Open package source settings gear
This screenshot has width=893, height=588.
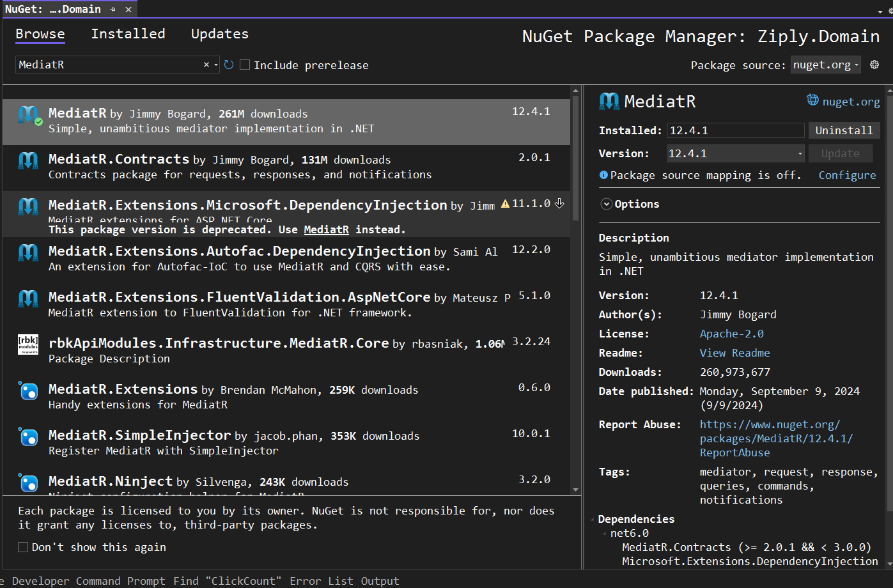point(874,65)
